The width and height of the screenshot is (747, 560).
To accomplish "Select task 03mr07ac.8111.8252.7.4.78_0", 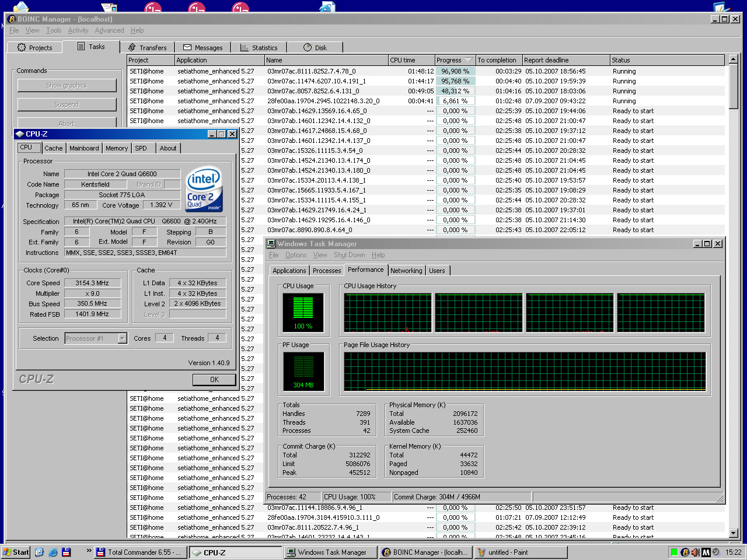I will point(311,71).
